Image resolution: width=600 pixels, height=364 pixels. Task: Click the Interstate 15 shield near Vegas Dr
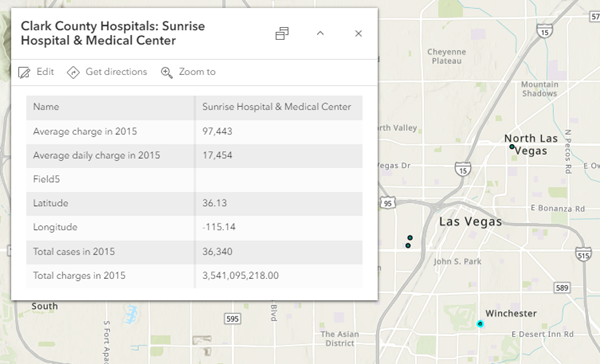point(463,169)
